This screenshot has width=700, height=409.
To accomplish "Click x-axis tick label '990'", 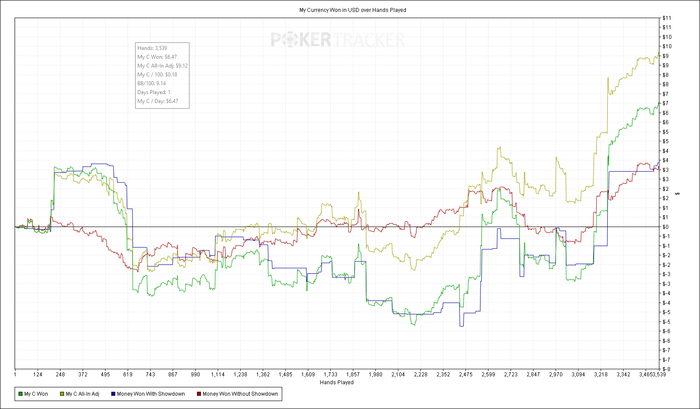I will (x=195, y=375).
